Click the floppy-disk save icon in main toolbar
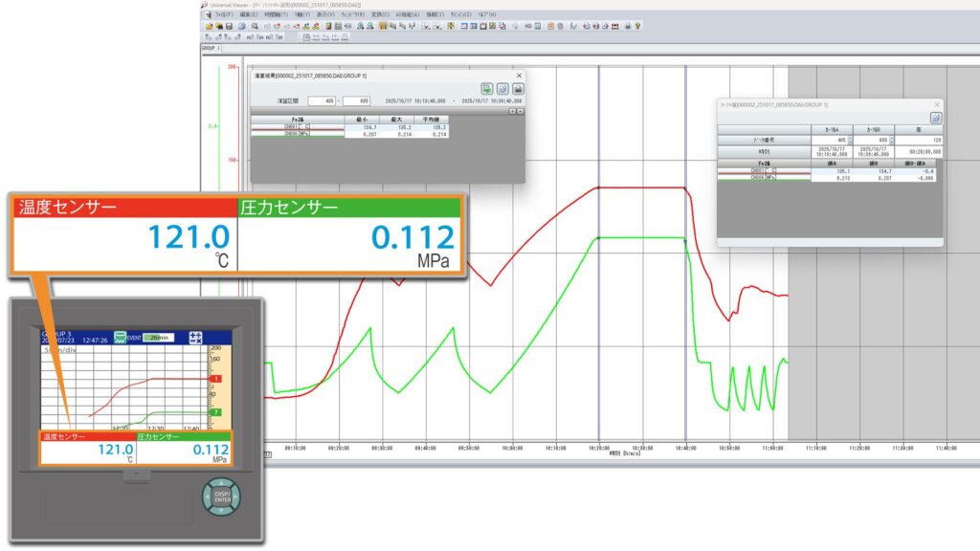The width and height of the screenshot is (980, 551). (230, 26)
